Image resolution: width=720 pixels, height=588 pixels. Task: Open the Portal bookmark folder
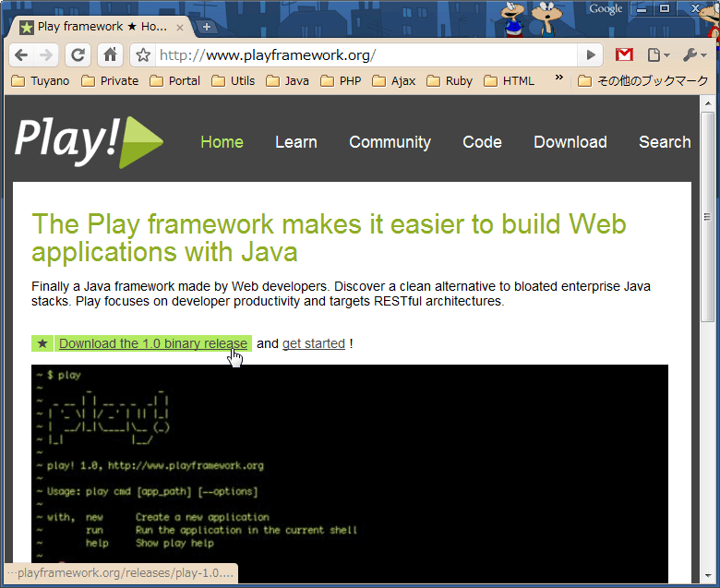pos(175,81)
